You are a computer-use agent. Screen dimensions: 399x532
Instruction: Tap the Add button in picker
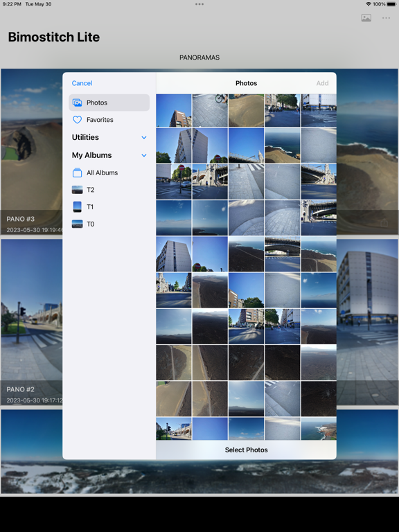click(x=322, y=83)
